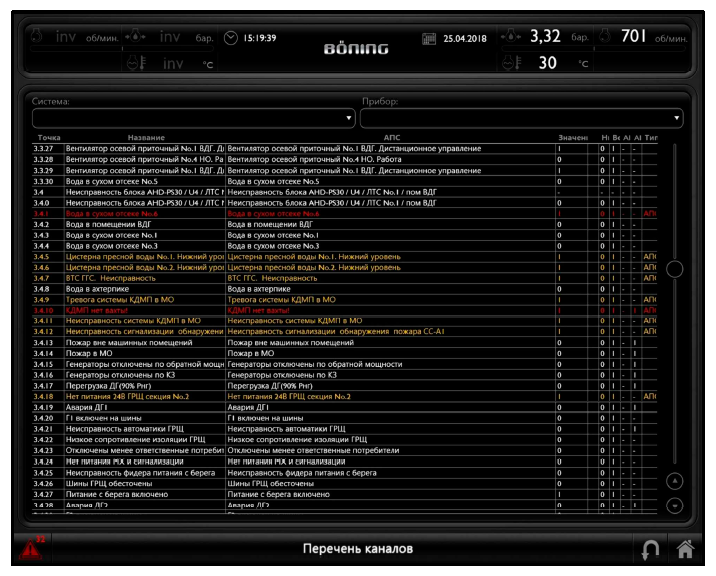Click the АПС column header
The image size is (716, 576).
pyautogui.click(x=392, y=137)
